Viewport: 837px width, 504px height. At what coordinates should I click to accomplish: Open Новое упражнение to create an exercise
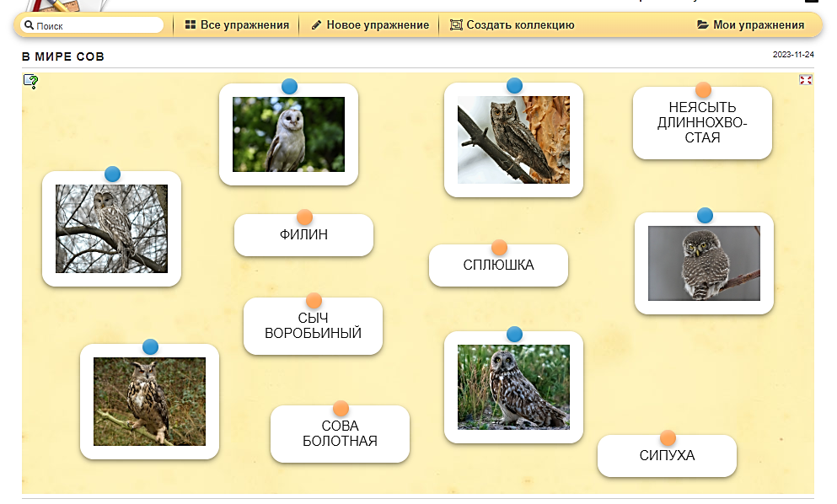coord(369,25)
